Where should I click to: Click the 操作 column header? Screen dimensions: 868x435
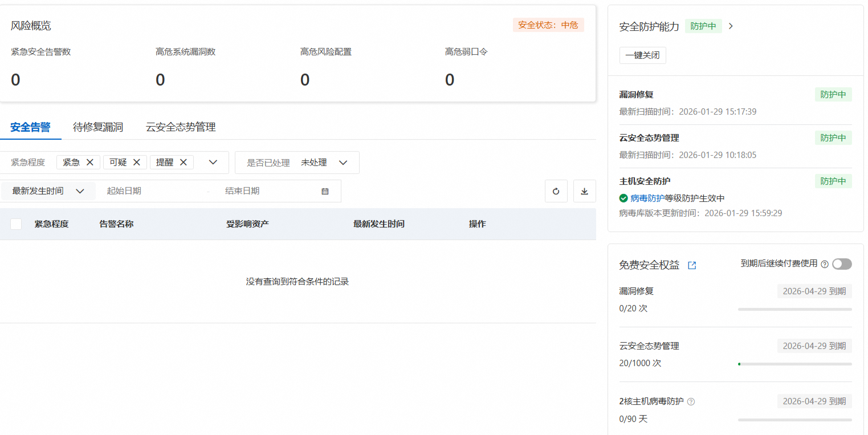coord(478,224)
